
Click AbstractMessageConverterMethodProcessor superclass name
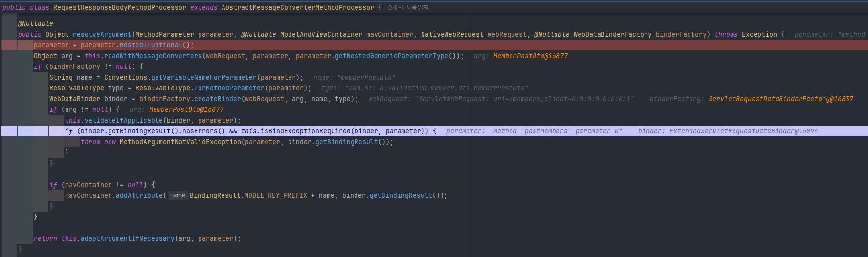click(298, 7)
